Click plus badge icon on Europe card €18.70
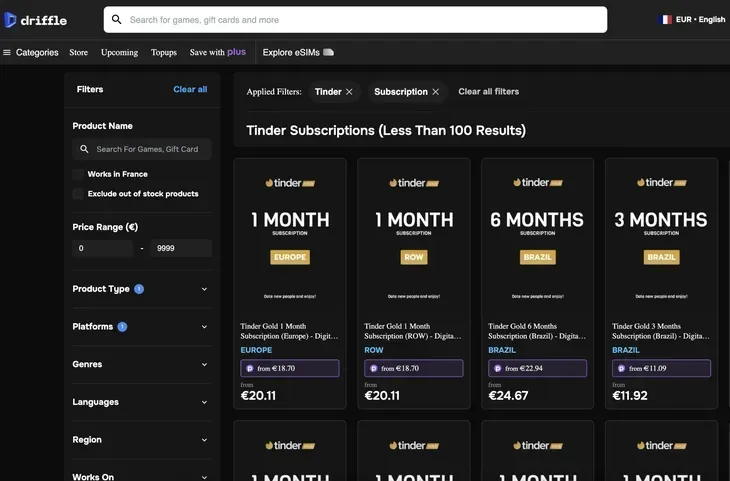This screenshot has height=481, width=730. tap(250, 368)
